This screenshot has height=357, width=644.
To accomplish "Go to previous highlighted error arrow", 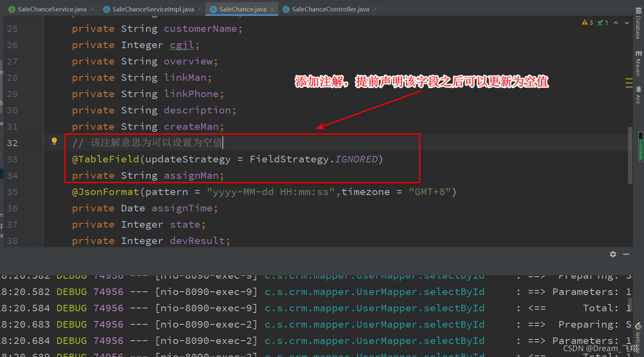I will tap(616, 23).
